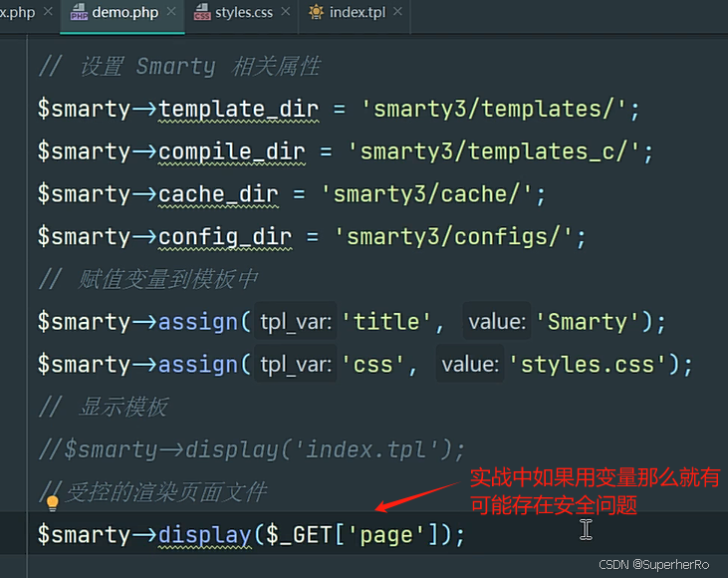Click the CSS file icon on styles.css tab
Image resolution: width=728 pixels, height=578 pixels.
tap(202, 12)
